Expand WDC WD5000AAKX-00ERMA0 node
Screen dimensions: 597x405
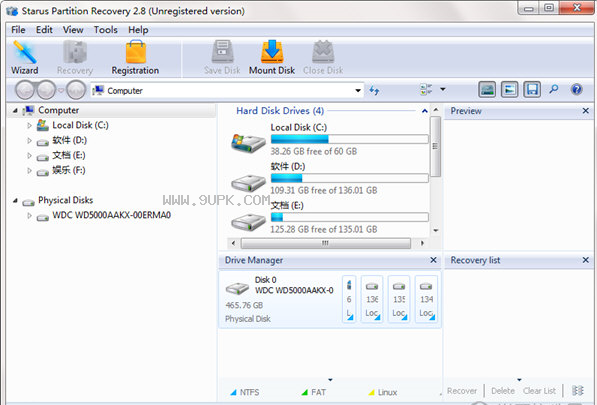click(x=29, y=215)
